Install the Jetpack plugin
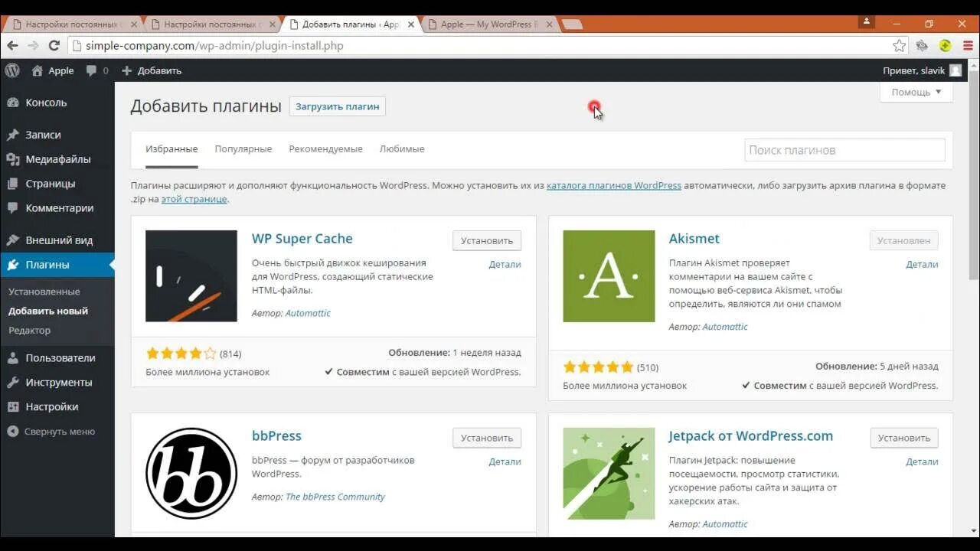 click(904, 438)
